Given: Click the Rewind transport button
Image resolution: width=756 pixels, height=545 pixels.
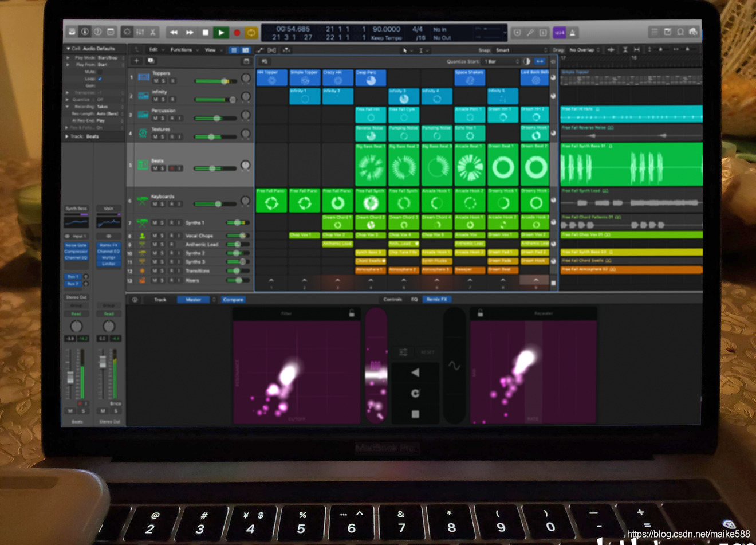Looking at the screenshot, I should (174, 33).
